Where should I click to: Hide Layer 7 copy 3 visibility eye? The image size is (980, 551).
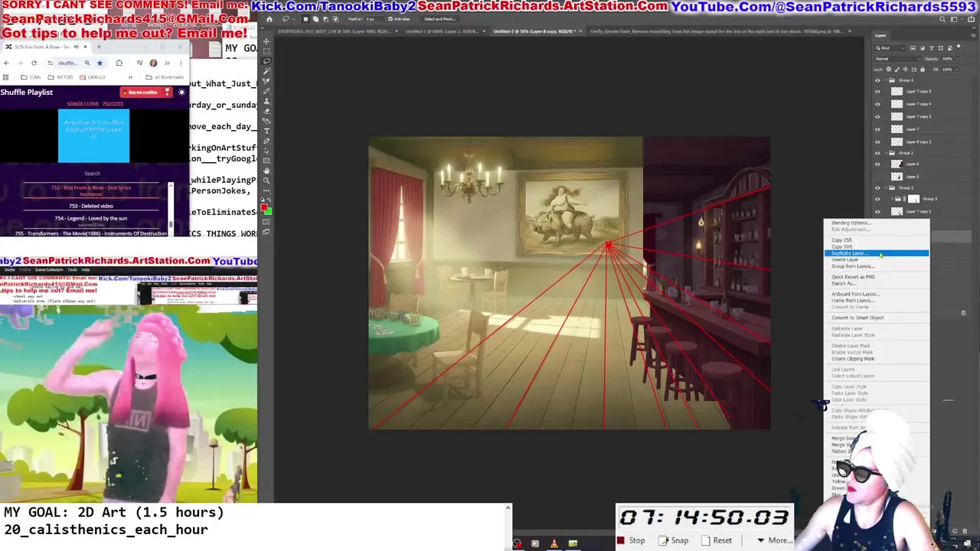[x=877, y=116]
